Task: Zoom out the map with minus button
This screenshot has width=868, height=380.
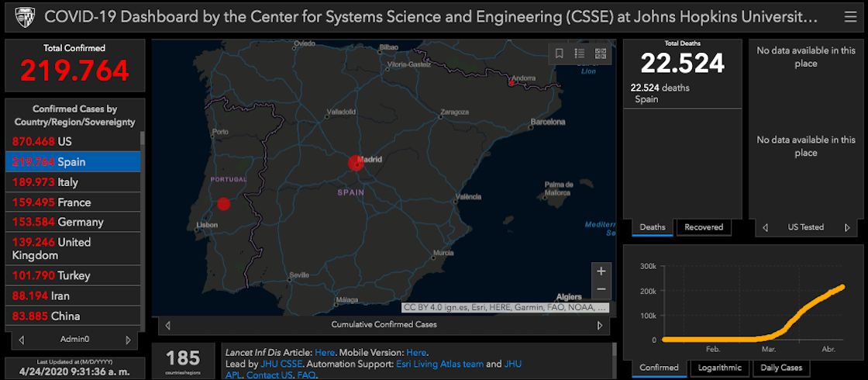Action: pos(601,290)
